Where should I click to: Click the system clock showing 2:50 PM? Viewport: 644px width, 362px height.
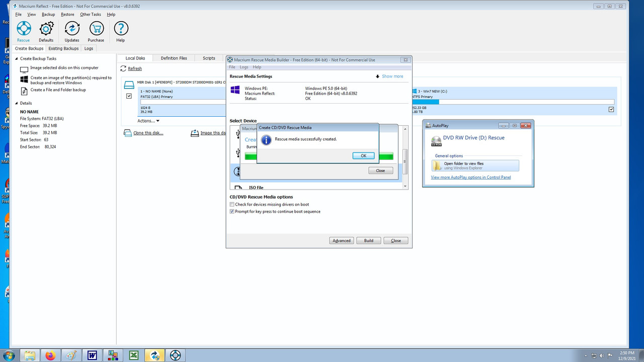click(x=626, y=353)
